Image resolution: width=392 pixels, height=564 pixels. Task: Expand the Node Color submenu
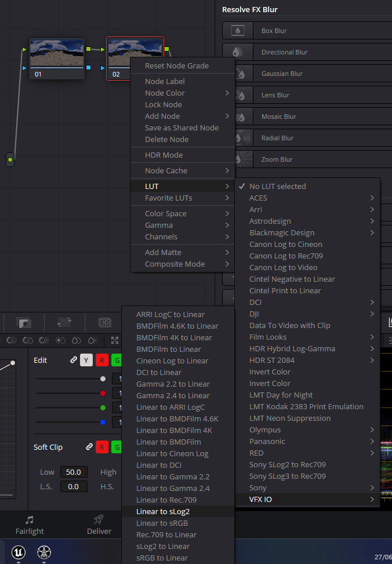coord(183,93)
